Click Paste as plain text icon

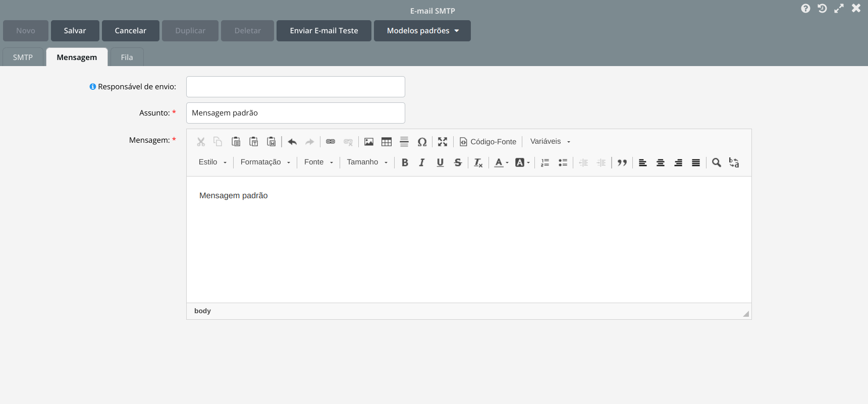[254, 142]
